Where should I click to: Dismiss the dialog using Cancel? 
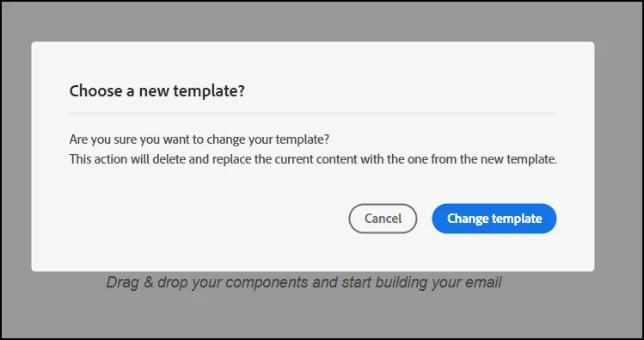click(383, 219)
